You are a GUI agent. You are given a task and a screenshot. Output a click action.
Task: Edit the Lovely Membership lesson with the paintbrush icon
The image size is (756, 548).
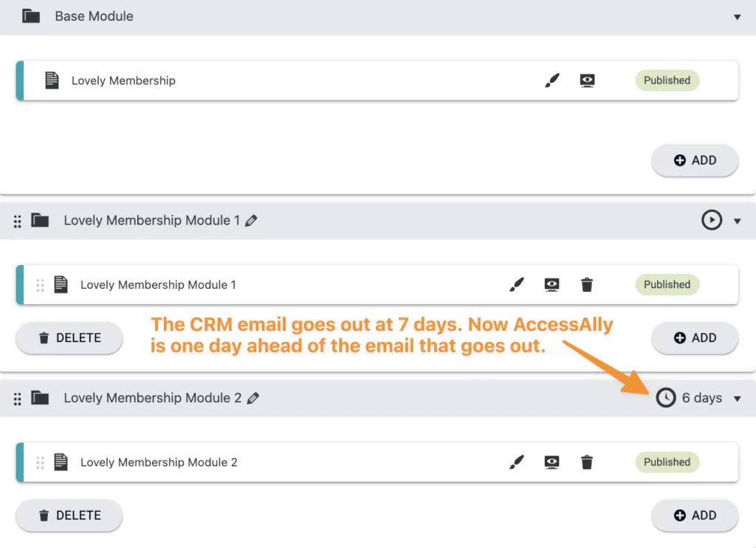(551, 80)
